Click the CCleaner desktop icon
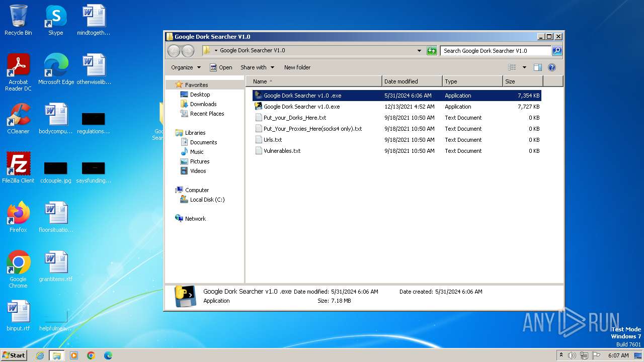 [x=18, y=119]
